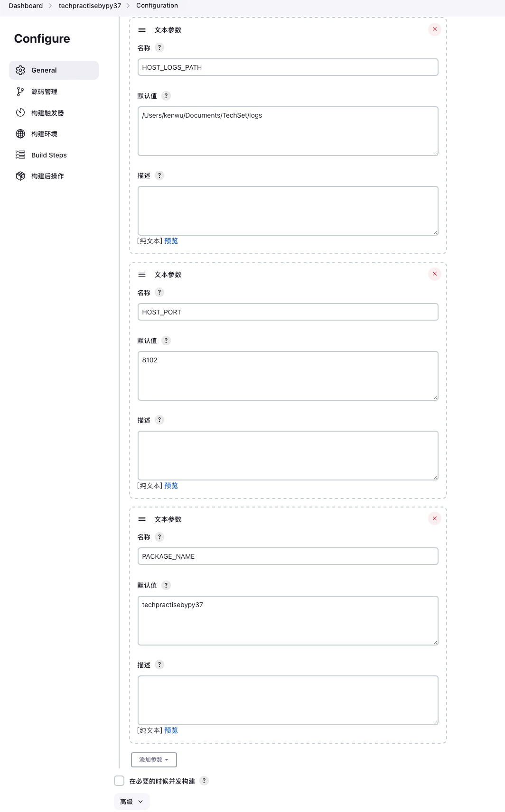The width and height of the screenshot is (505, 812).
Task: Show help for HOST_PORT name field
Action: point(159,293)
